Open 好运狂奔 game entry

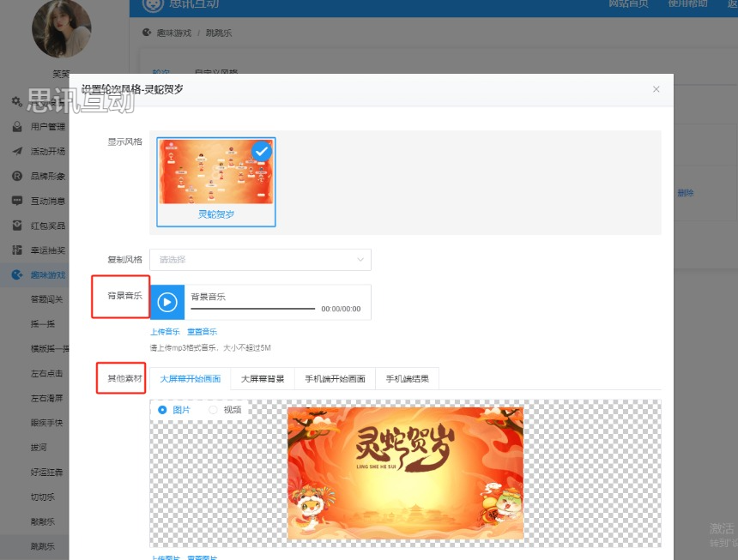pyautogui.click(x=46, y=472)
